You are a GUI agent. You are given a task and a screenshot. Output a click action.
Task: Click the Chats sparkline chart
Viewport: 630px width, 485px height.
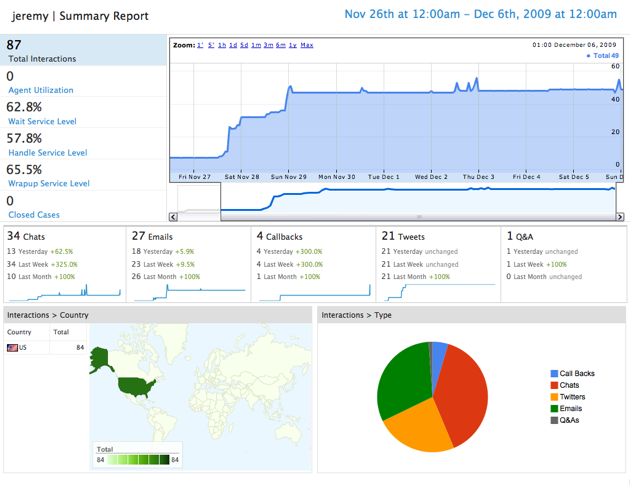tap(64, 291)
